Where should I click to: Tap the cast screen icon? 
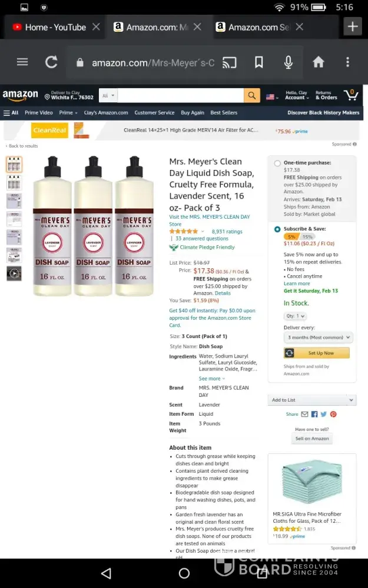[x=230, y=62]
